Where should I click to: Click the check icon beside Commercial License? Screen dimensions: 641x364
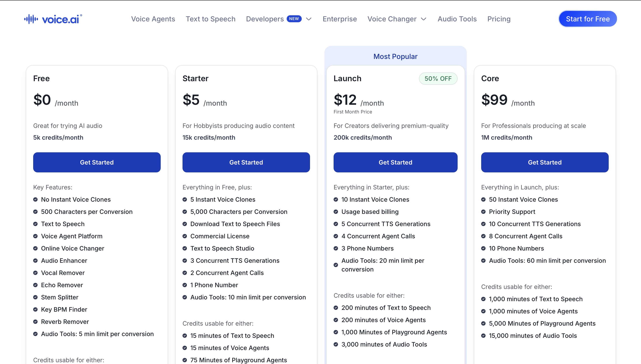(184, 236)
